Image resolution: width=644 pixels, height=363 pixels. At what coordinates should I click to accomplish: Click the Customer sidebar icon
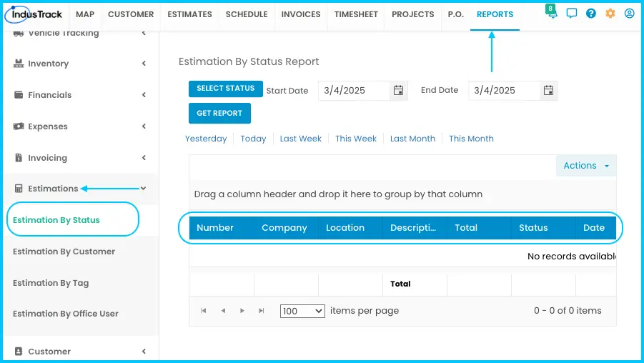[19, 352]
